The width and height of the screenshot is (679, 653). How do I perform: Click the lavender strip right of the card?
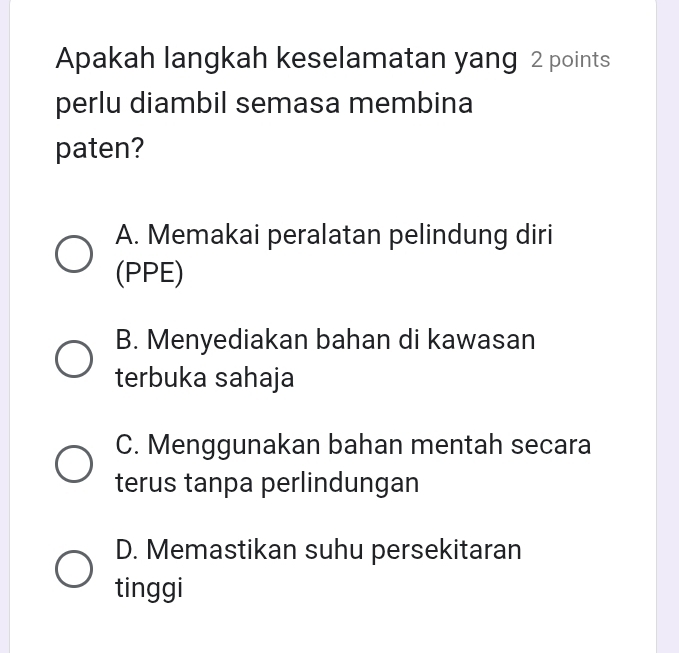coord(667,326)
